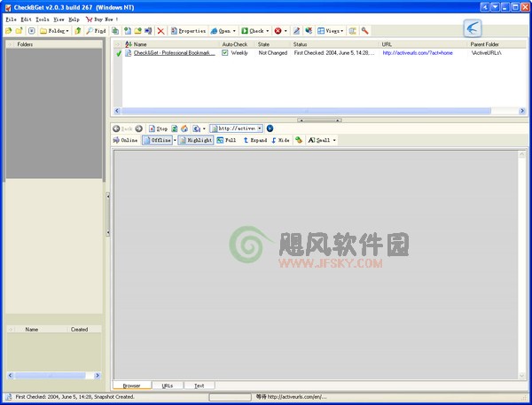This screenshot has width=532, height=405.
Task: Click the new bookmark page icon
Action: 127,31
